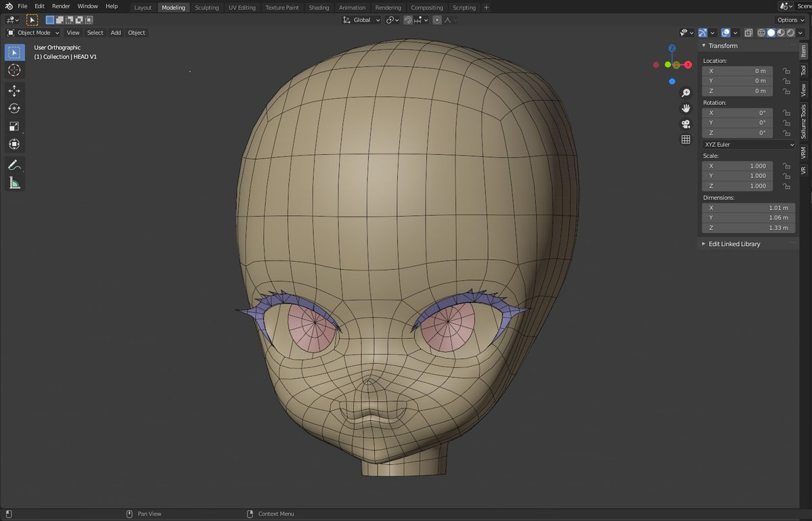This screenshot has height=521, width=812.
Task: Open the Add menu in viewport header
Action: [x=116, y=32]
